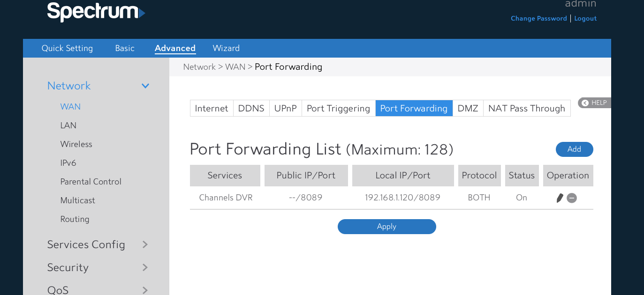Switch to the Port Triggering tab
The height and width of the screenshot is (295, 644).
(338, 109)
